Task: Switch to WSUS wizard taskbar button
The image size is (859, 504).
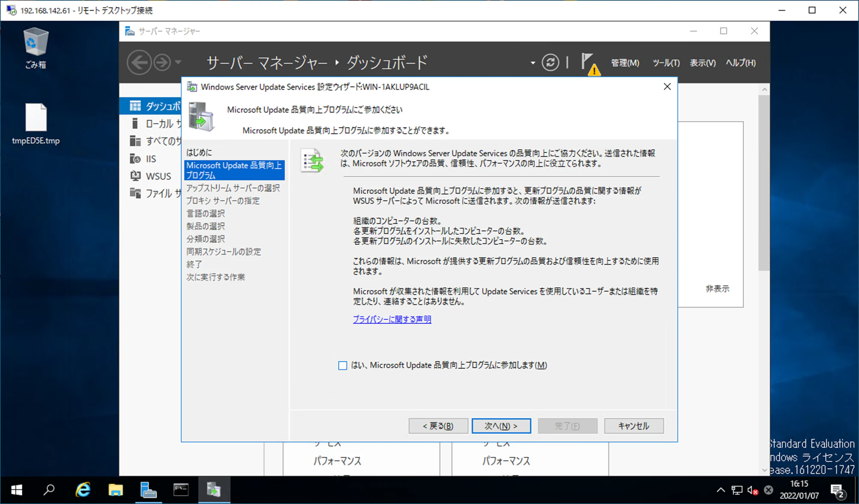Action: click(x=214, y=490)
